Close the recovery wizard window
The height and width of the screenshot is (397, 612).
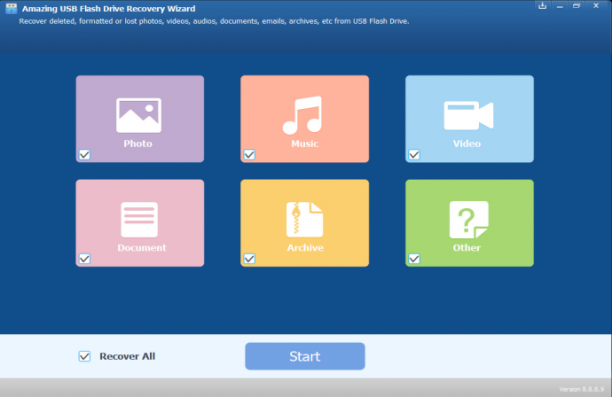tap(596, 6)
